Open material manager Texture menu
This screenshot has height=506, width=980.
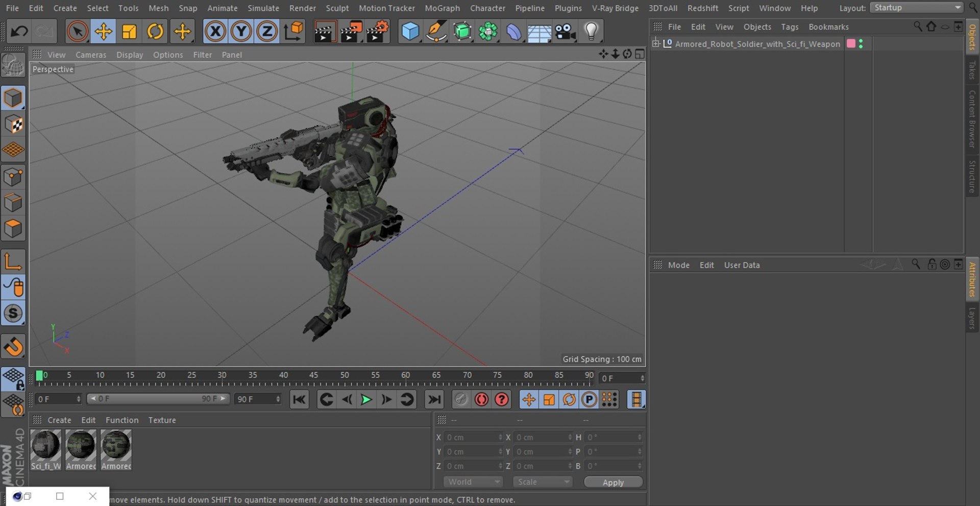(162, 420)
